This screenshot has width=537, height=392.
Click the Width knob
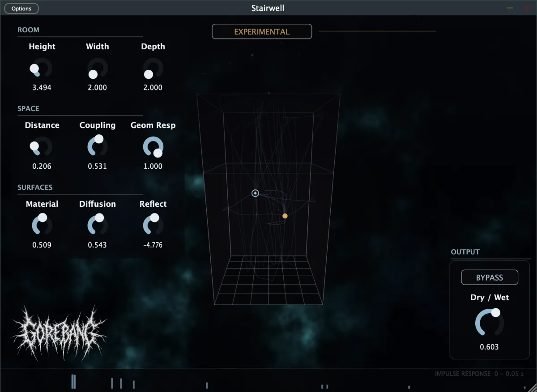[x=98, y=68]
